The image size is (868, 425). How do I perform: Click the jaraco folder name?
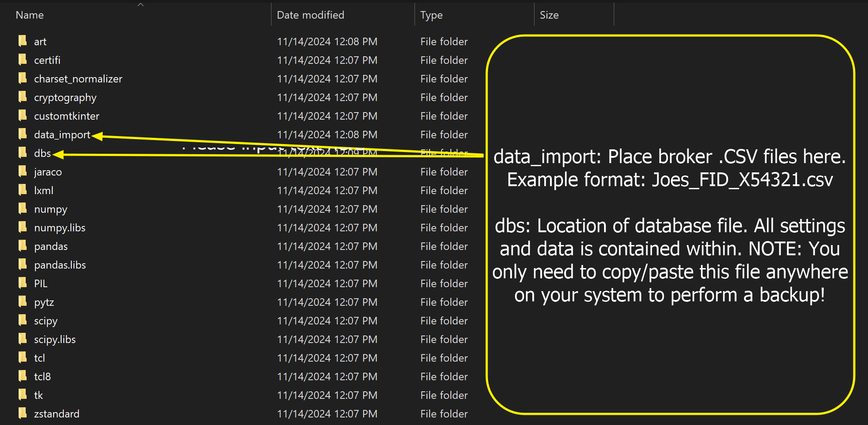coord(48,172)
